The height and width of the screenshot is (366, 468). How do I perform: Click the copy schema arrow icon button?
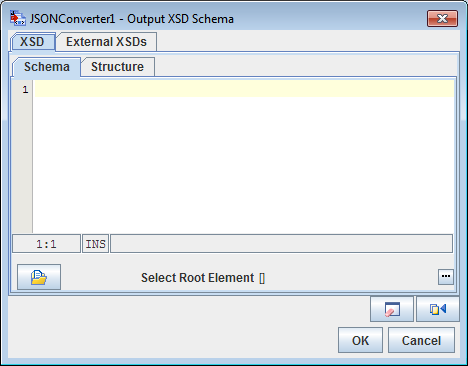point(438,309)
